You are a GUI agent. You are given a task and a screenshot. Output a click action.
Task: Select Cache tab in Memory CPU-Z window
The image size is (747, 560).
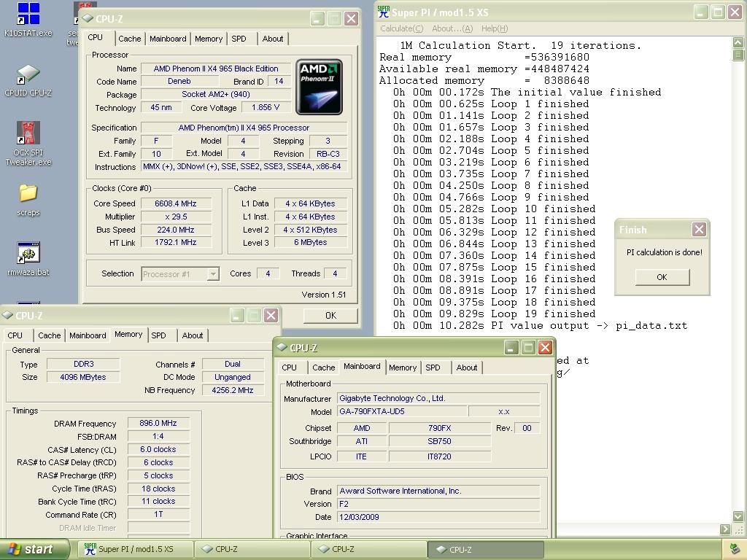coord(50,335)
